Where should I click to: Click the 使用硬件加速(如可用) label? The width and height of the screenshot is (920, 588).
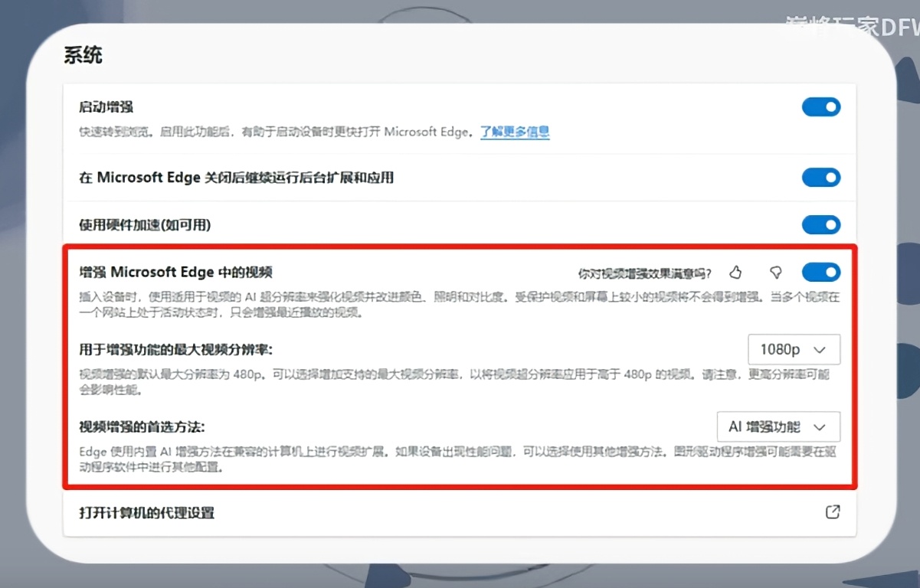pyautogui.click(x=145, y=225)
